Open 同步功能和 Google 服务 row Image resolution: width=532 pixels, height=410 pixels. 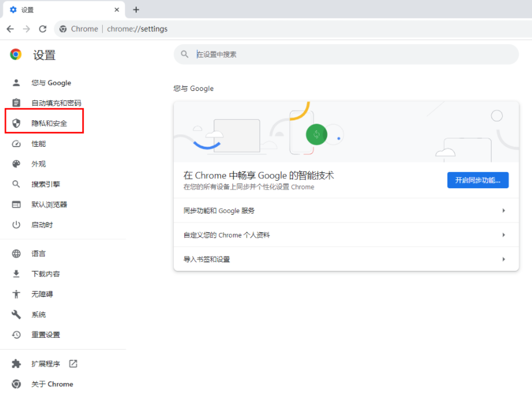click(x=346, y=211)
